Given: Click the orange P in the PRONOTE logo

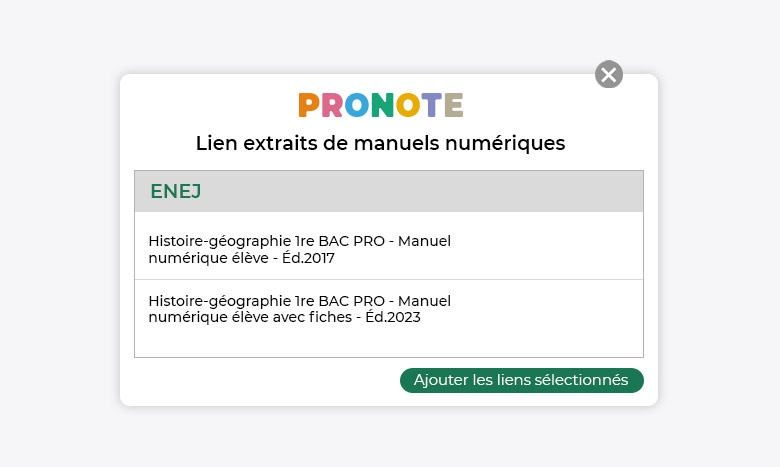Looking at the screenshot, I should coord(309,105).
